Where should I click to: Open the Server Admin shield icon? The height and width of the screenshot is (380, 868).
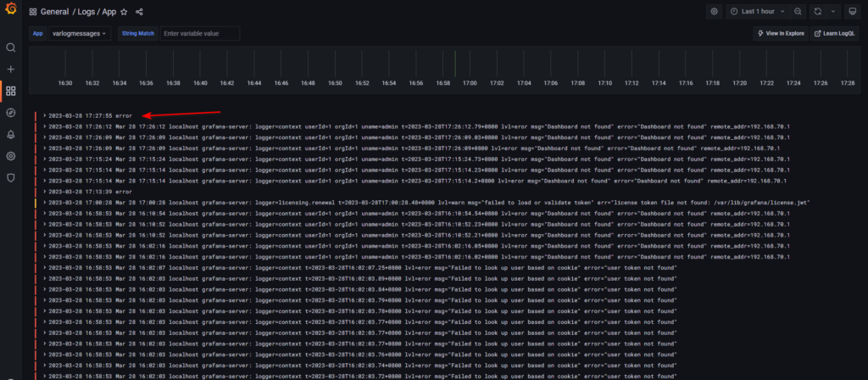tap(10, 178)
